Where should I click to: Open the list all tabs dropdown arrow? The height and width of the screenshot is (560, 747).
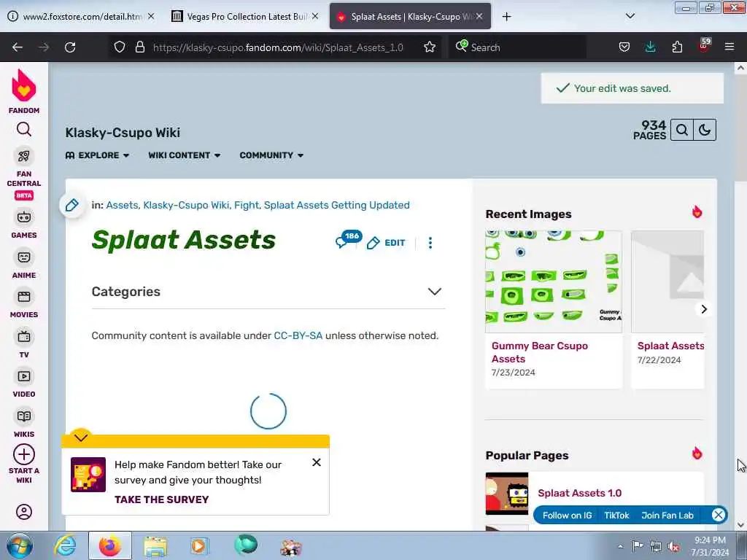pyautogui.click(x=630, y=16)
